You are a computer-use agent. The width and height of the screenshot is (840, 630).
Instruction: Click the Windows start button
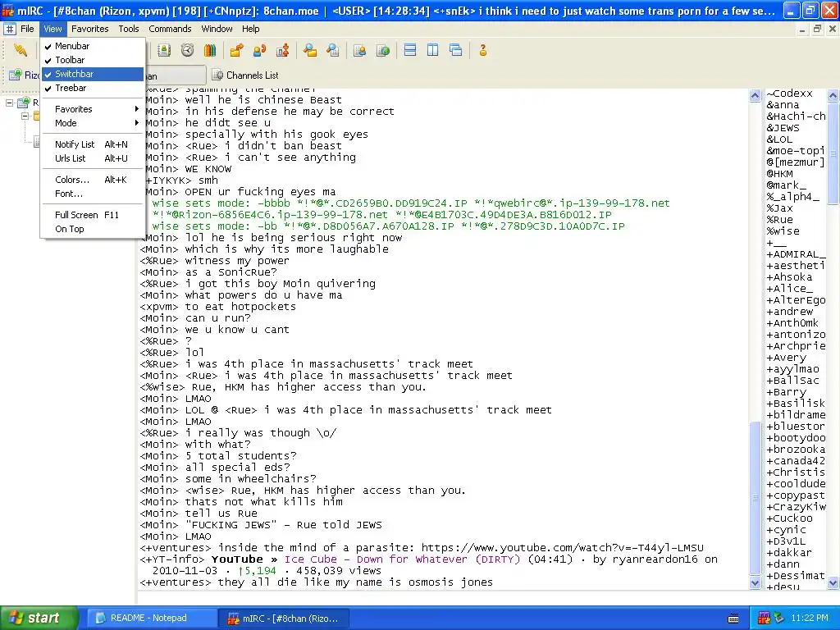pyautogui.click(x=39, y=619)
